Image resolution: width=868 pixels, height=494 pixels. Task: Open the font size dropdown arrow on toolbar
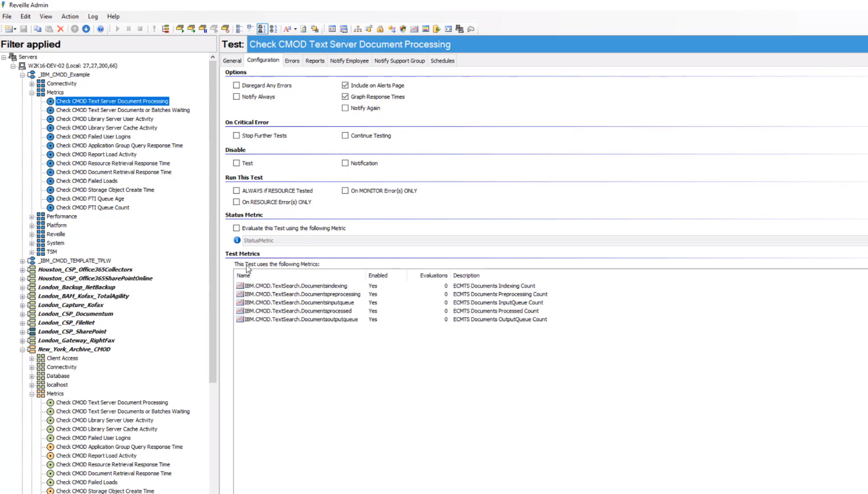(295, 29)
